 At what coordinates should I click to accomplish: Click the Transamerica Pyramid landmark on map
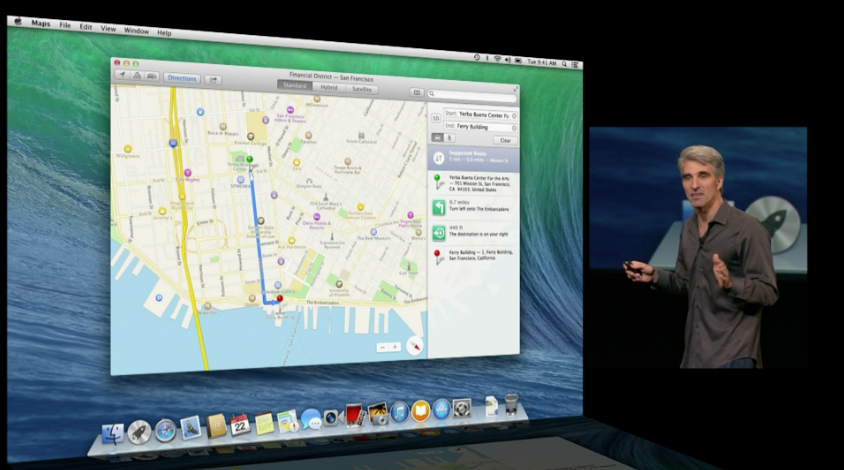[x=332, y=237]
